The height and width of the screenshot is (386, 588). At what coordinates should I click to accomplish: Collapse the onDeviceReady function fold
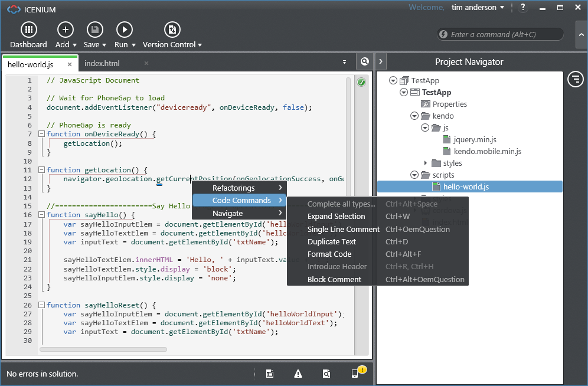tap(42, 134)
